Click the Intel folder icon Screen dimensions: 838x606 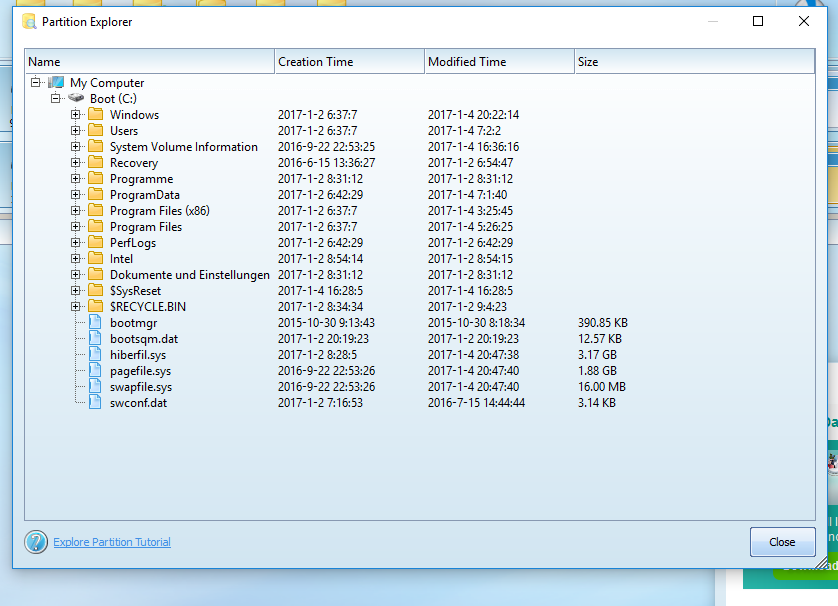pos(96,259)
